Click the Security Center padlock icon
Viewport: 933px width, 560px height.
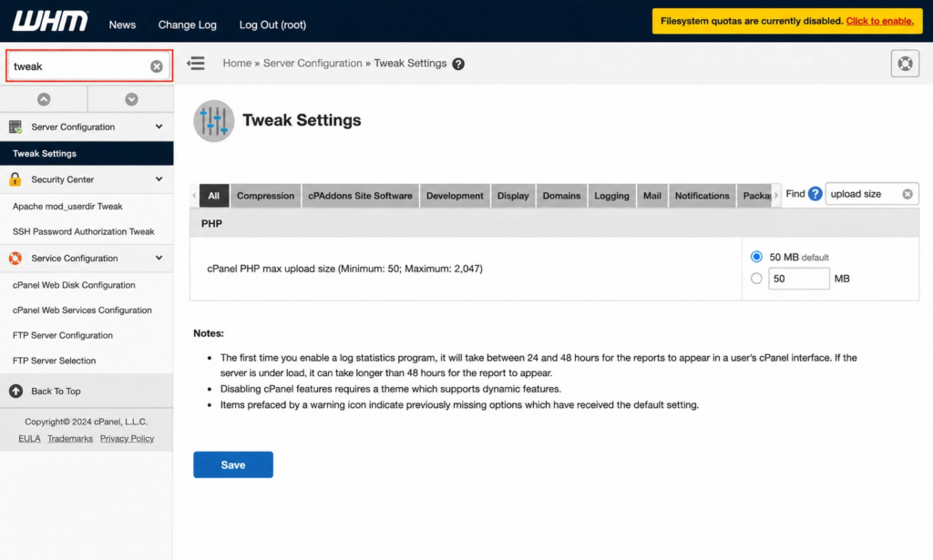[x=15, y=179]
